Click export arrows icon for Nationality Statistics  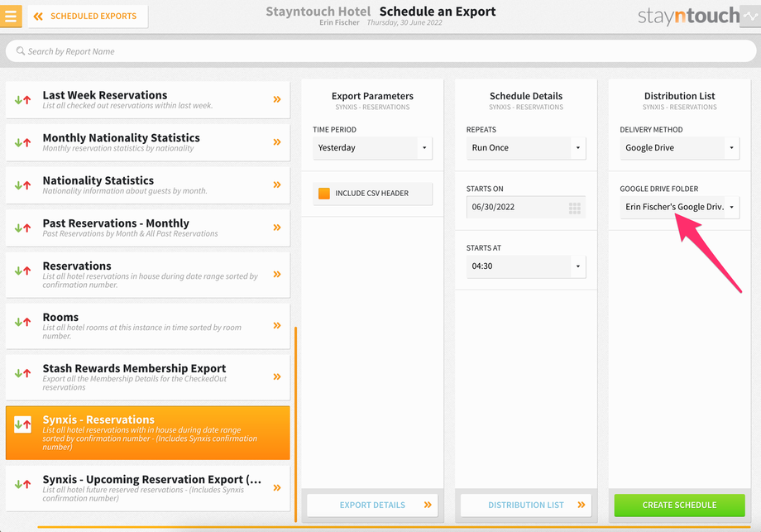(x=23, y=185)
